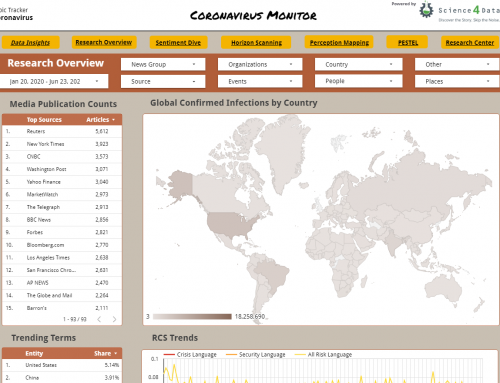The width and height of the screenshot is (500, 383).
Task: Click the Science4Data flask gear logo
Action: [426, 10]
